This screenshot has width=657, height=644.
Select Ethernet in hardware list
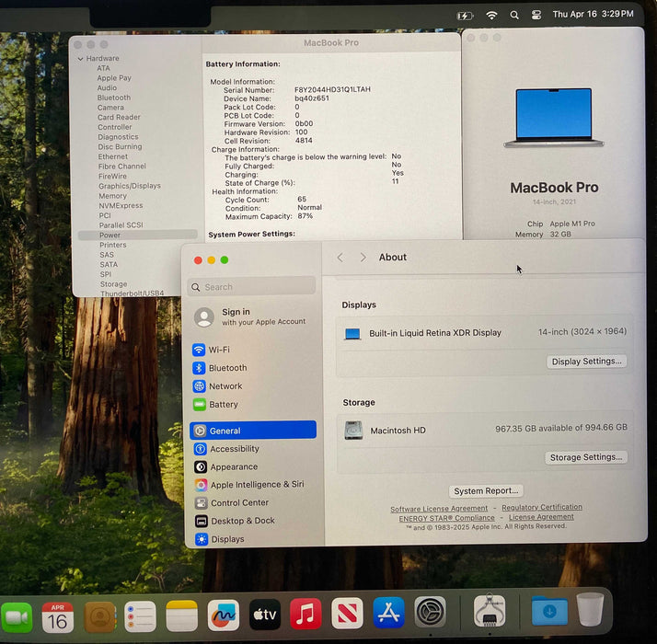point(112,156)
